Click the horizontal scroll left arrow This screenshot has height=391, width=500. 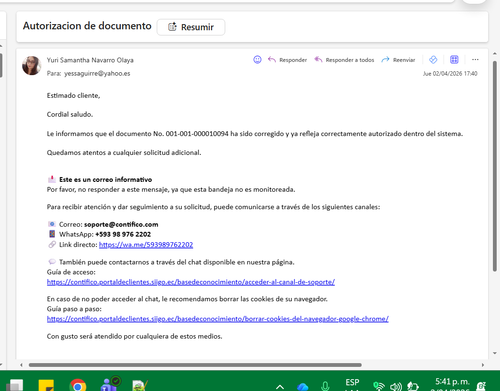[21, 365]
